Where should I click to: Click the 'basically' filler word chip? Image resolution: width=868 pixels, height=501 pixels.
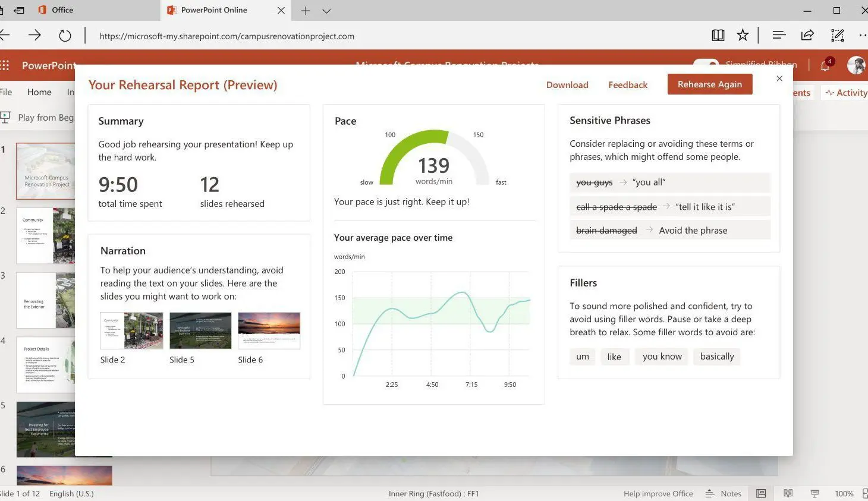(x=717, y=357)
